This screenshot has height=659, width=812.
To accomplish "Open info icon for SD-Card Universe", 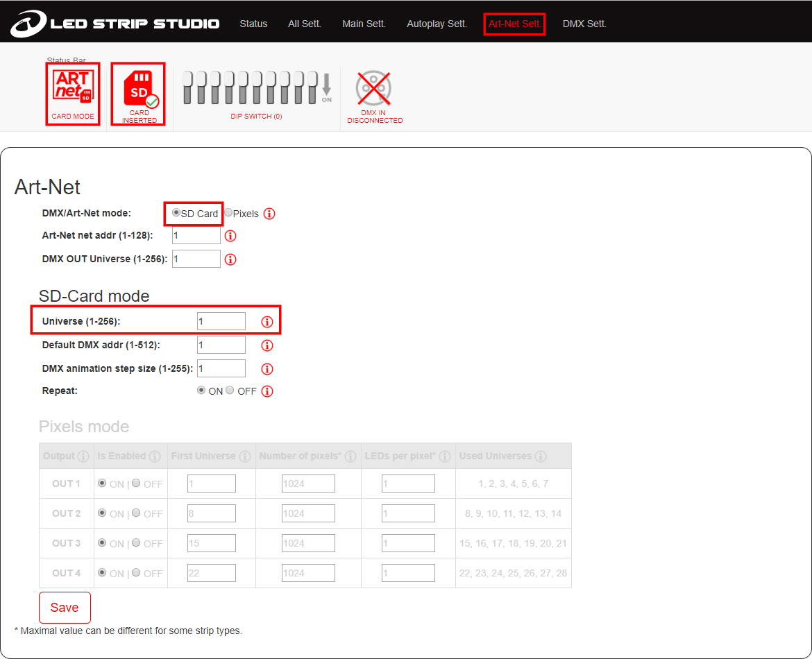I will click(x=267, y=322).
